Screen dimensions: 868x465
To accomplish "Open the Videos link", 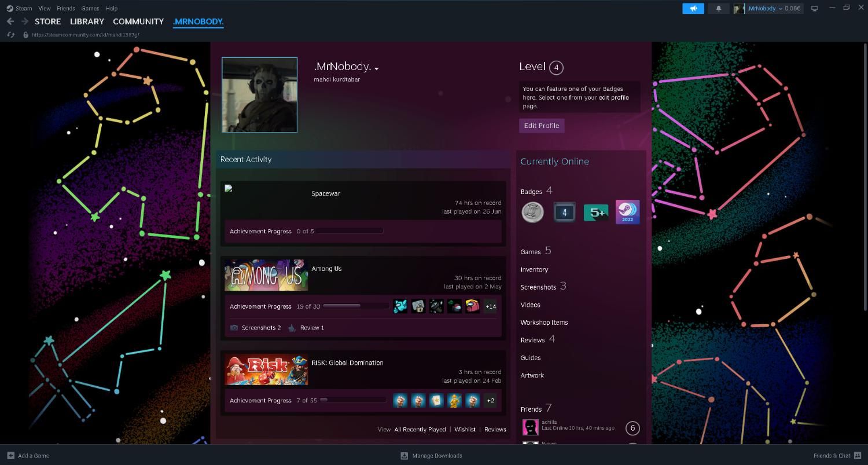I will click(x=530, y=305).
